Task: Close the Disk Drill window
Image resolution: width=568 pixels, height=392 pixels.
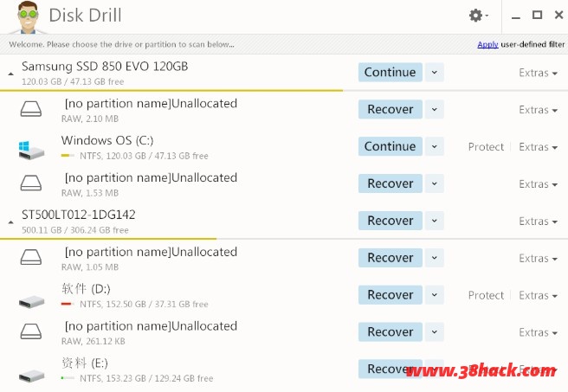Action: pyautogui.click(x=559, y=15)
